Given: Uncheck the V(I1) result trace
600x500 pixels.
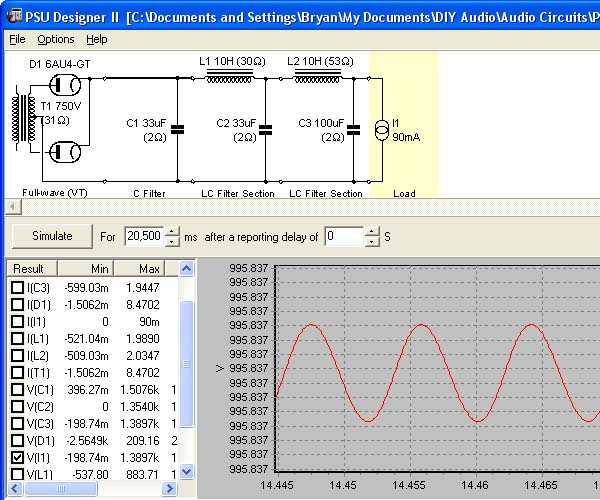Looking at the screenshot, I should [x=17, y=458].
